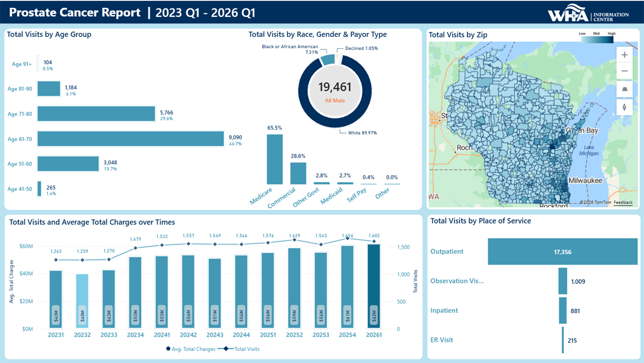Select the Age 71-80 bar

point(96,114)
